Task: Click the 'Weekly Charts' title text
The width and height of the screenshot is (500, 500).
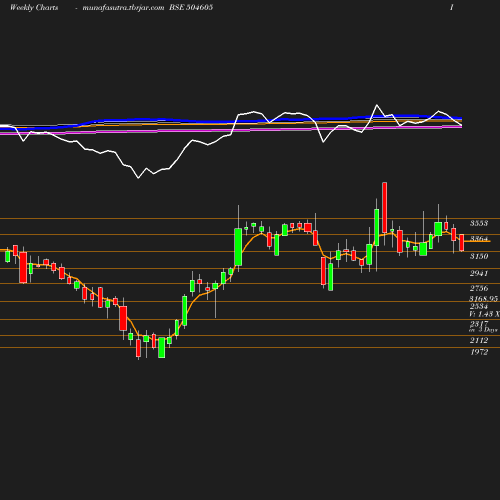Action: 34,8
